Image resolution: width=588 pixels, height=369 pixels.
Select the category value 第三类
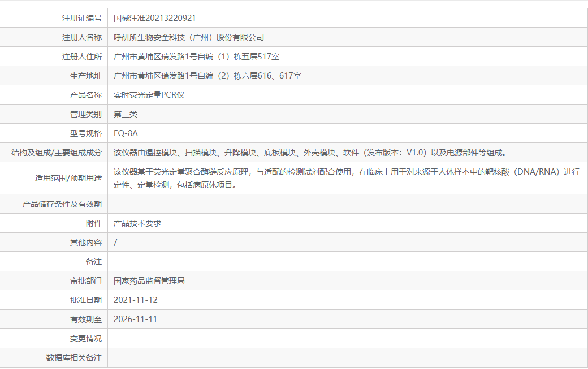(x=126, y=114)
